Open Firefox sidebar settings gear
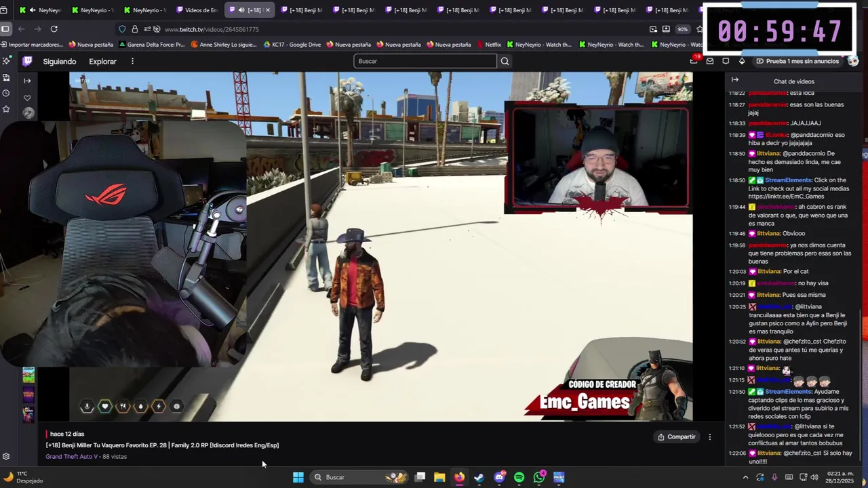868x488 pixels. (6, 457)
